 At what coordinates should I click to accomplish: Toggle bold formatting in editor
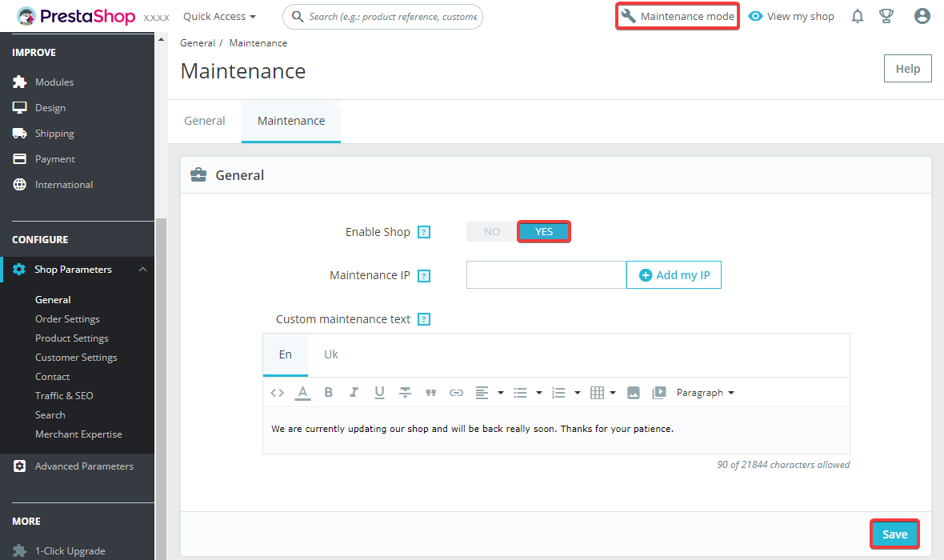[328, 393]
